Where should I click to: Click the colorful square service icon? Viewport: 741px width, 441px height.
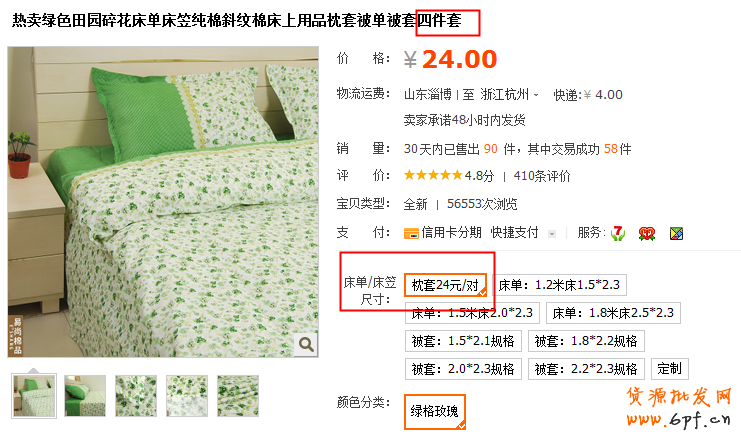click(676, 233)
